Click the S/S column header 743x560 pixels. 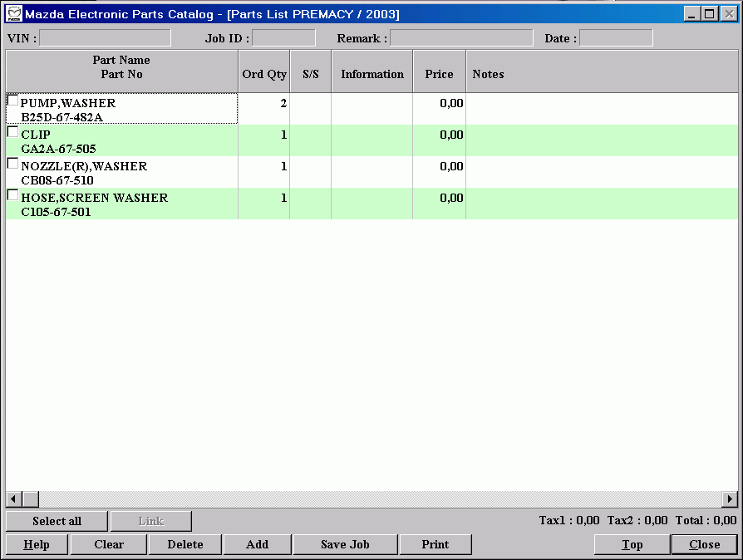point(310,71)
